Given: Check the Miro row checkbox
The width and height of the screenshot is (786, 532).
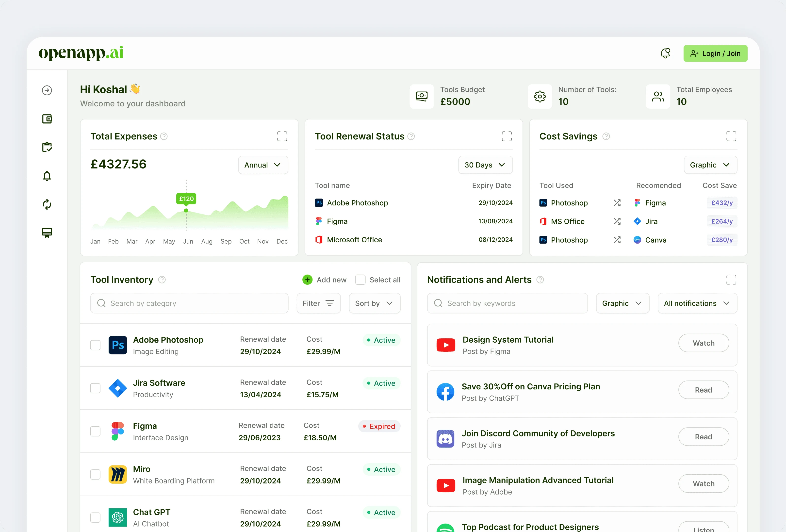Looking at the screenshot, I should point(95,475).
